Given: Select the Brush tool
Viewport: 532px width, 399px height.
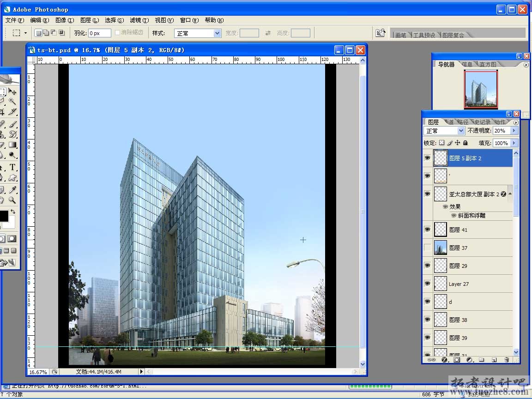Looking at the screenshot, I should 12,125.
